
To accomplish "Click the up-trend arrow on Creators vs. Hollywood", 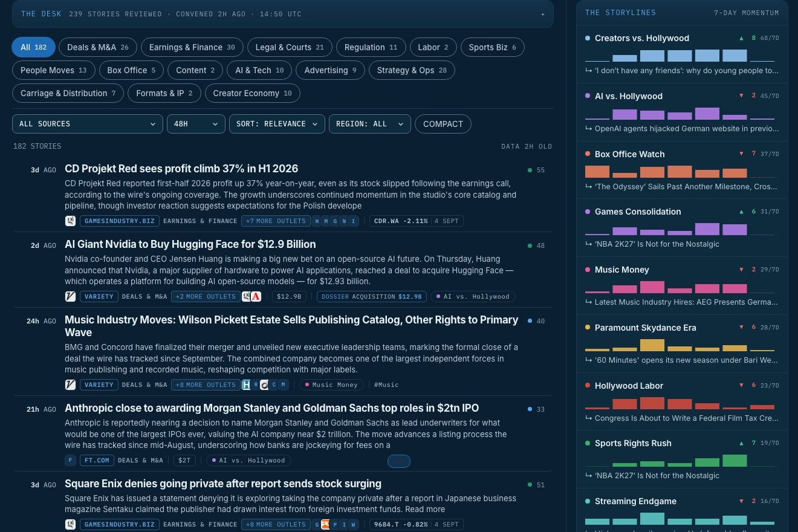I will tap(741, 38).
